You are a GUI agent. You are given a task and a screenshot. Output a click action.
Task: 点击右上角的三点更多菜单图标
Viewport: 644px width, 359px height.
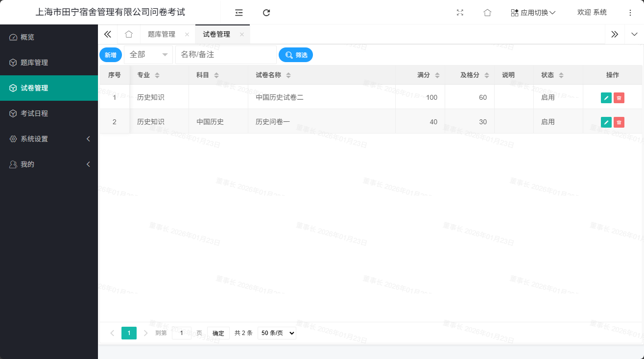630,13
